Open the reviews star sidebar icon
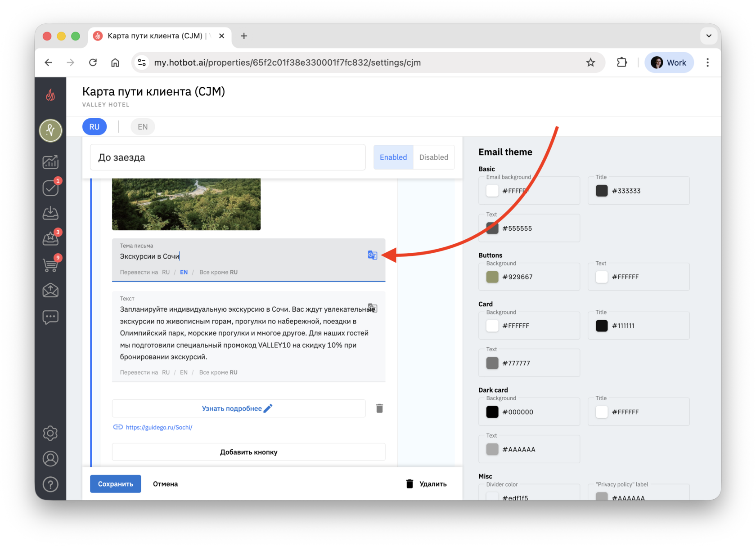 [x=50, y=239]
